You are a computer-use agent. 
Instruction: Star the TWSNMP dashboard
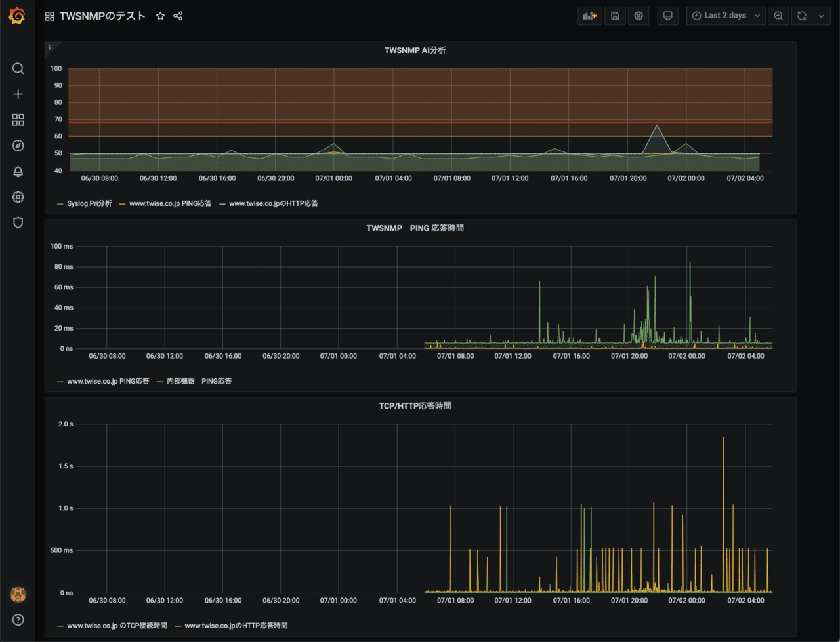(160, 16)
